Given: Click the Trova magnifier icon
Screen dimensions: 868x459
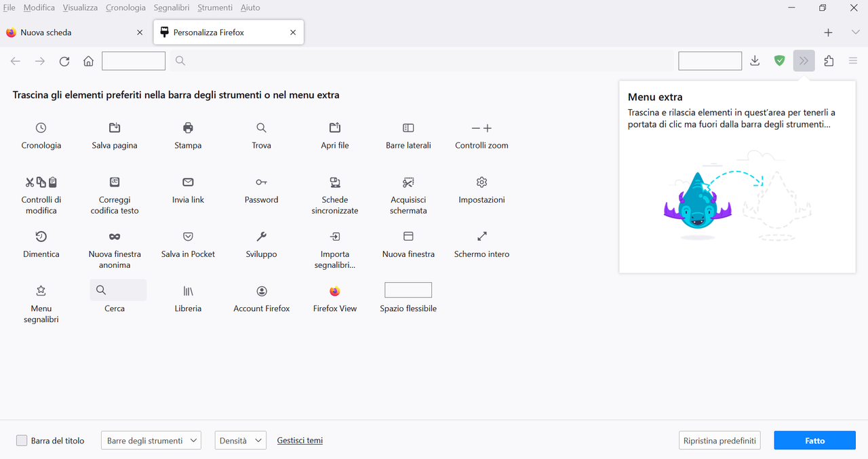Looking at the screenshot, I should 261,127.
